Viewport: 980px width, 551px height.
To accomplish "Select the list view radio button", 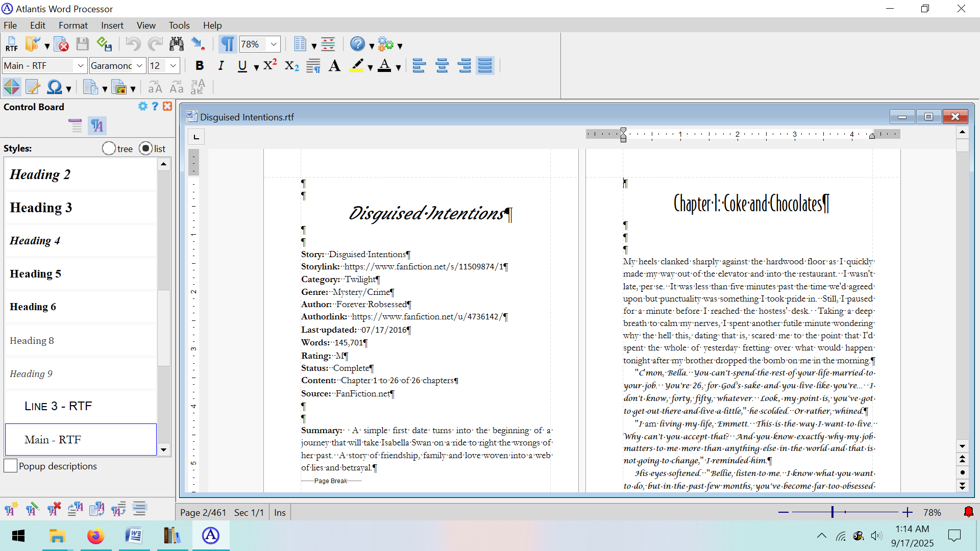I will (146, 148).
